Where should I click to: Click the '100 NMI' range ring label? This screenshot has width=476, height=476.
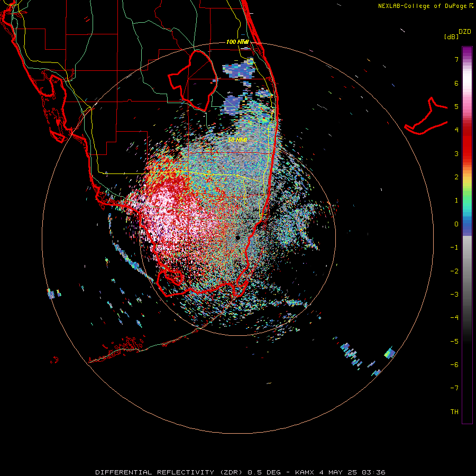[x=237, y=42]
